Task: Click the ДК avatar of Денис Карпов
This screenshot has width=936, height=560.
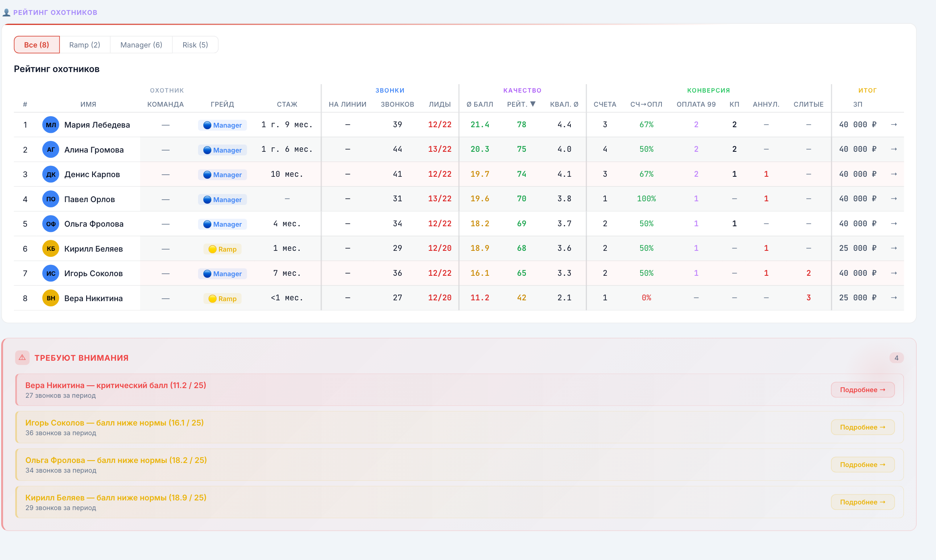Action: coord(51,174)
